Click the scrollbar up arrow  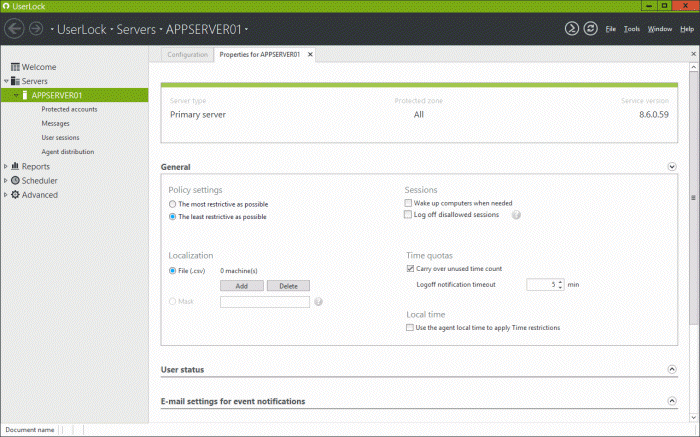[x=693, y=67]
